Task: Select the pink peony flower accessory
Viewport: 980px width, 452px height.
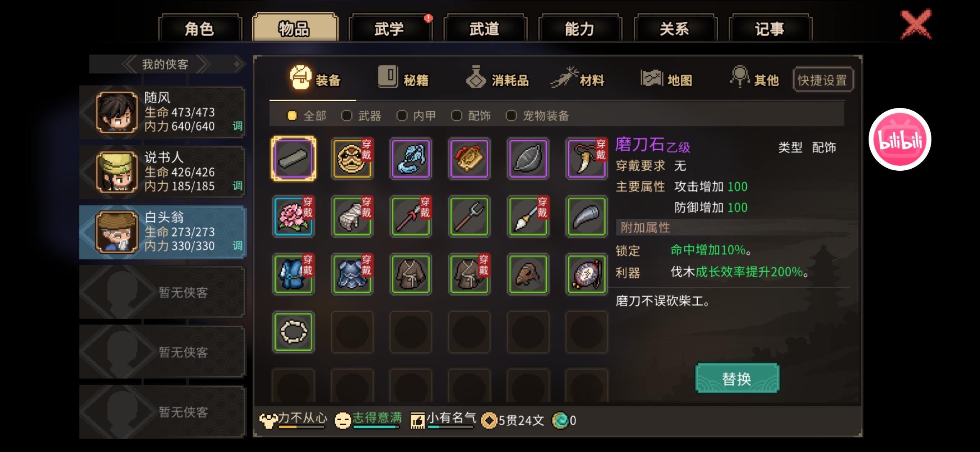Action: point(293,216)
